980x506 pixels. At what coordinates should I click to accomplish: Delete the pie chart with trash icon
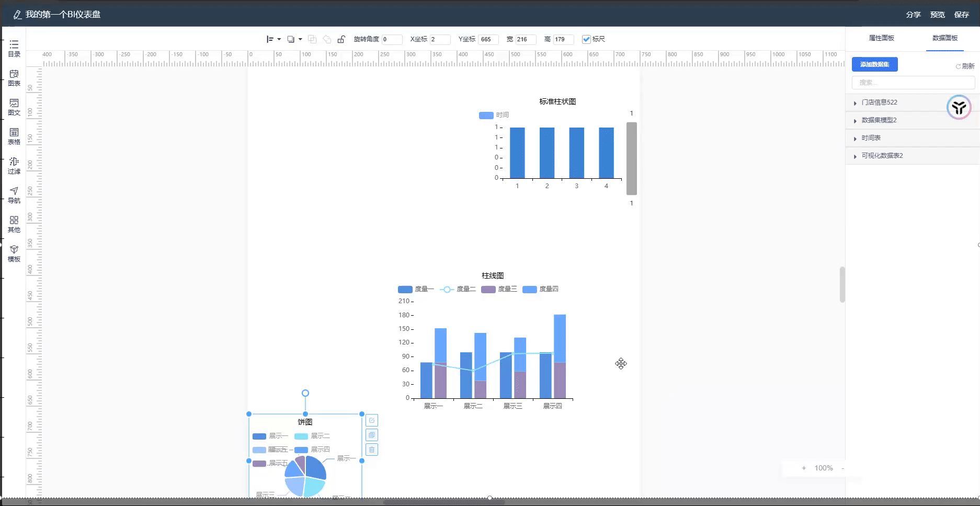372,450
